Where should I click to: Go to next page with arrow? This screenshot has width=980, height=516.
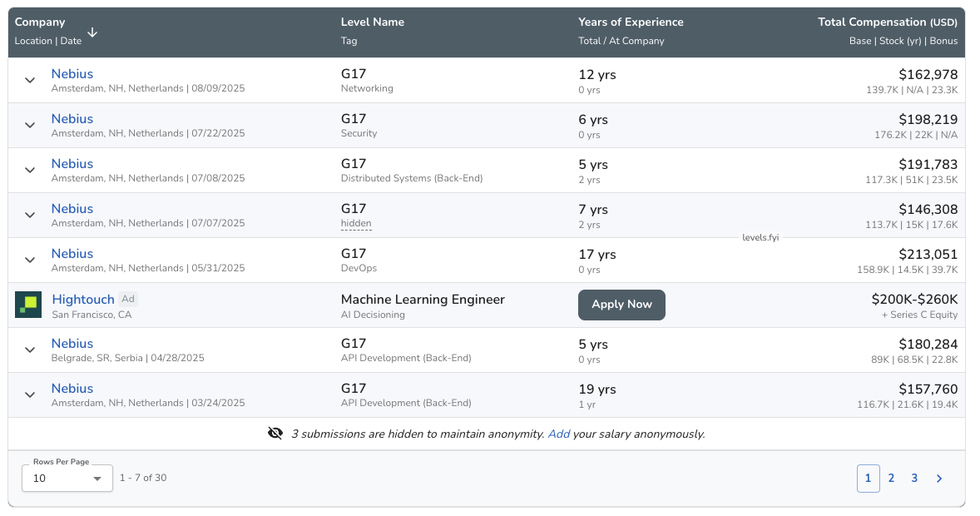point(939,479)
